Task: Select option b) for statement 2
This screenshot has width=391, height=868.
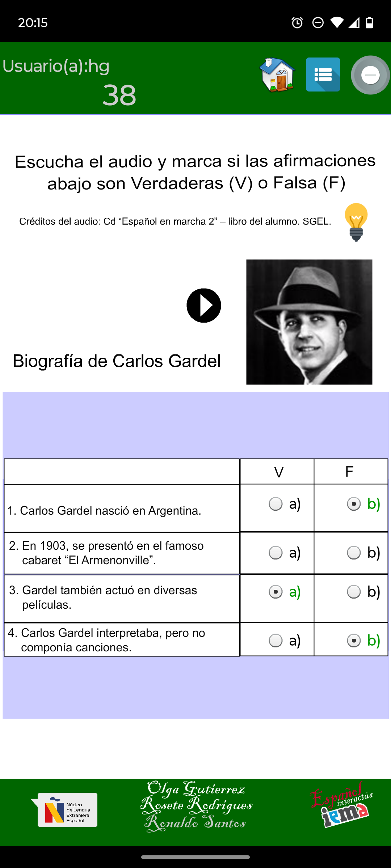Action: coord(354,553)
